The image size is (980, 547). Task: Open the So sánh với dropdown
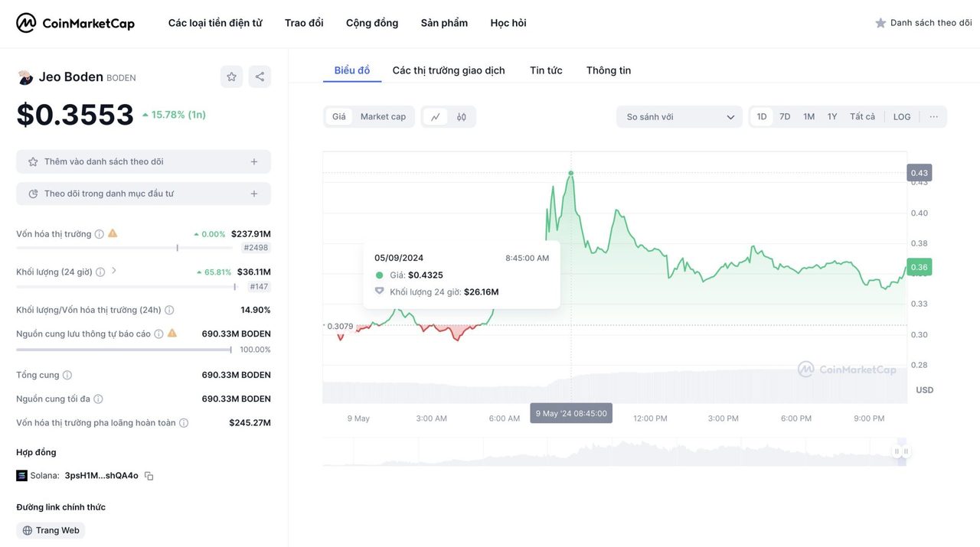pos(679,117)
